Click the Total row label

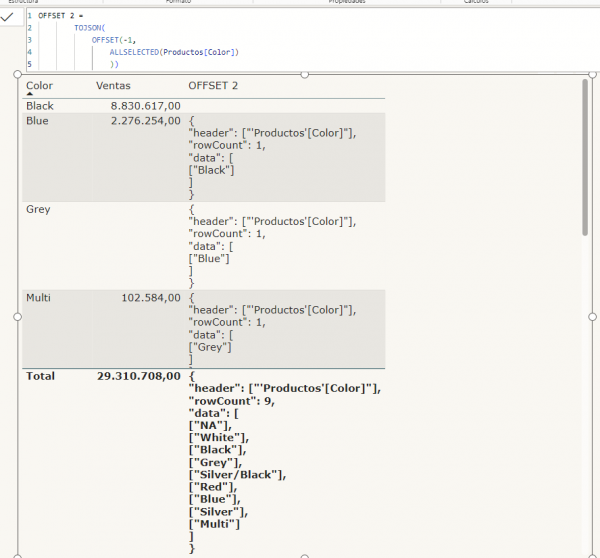point(40,376)
